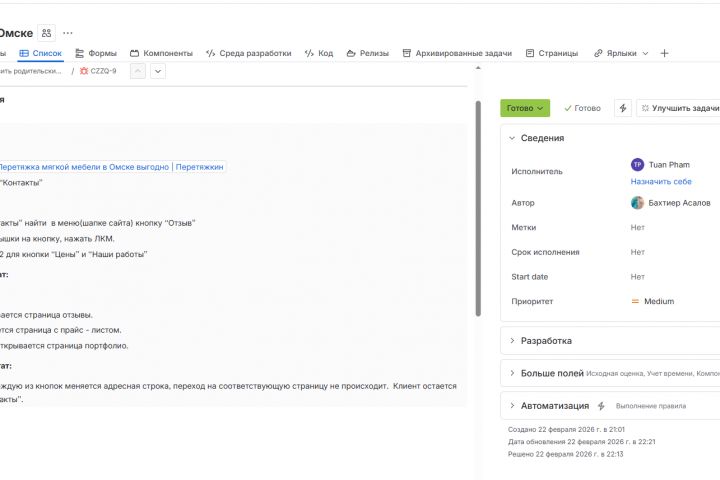
Task: Go to next issue with the down arrow
Action: coord(158,71)
